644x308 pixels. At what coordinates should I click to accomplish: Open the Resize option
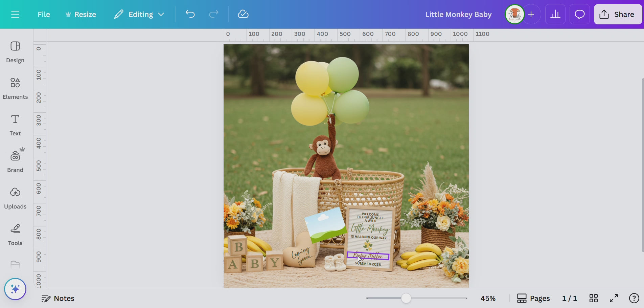click(80, 14)
